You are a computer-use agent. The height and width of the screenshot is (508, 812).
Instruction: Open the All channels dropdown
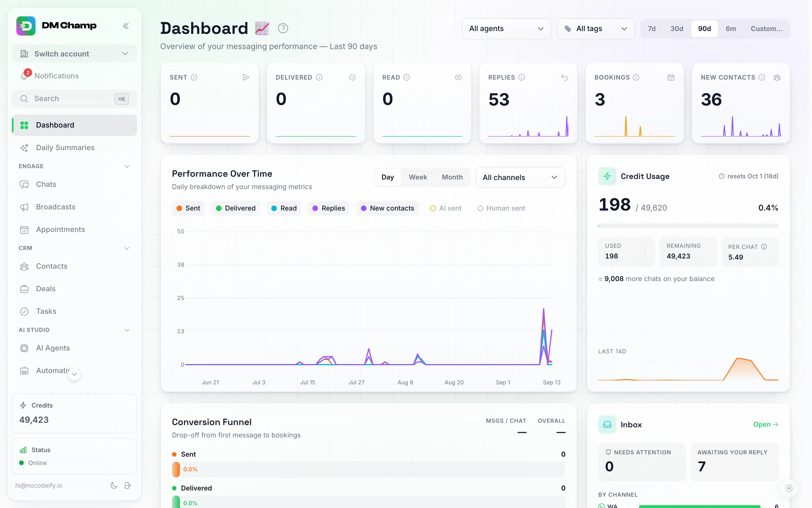pos(520,178)
